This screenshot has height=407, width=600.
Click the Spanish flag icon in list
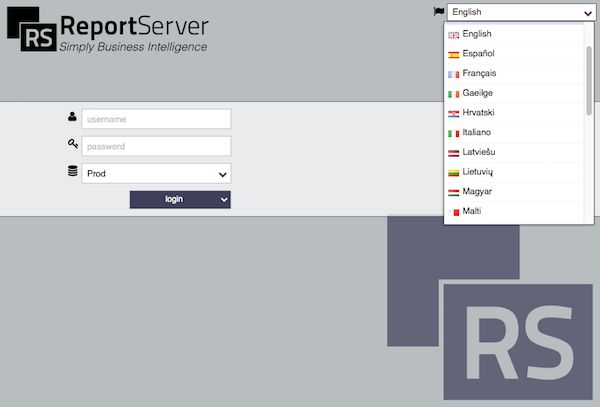tap(453, 55)
